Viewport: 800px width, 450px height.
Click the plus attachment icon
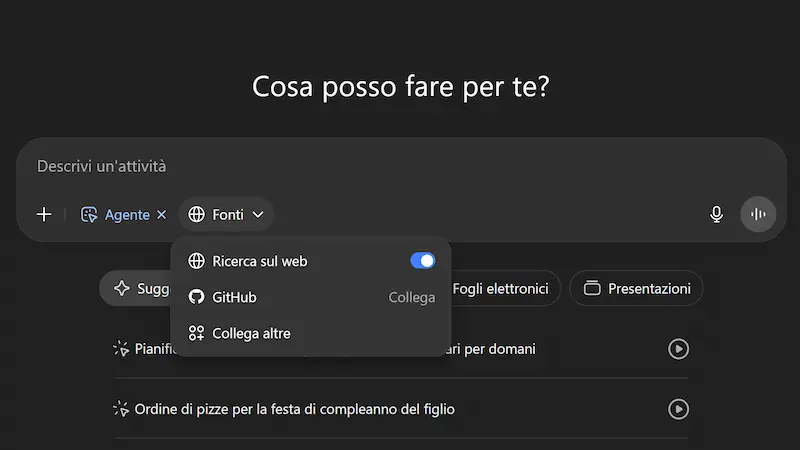[x=44, y=214]
